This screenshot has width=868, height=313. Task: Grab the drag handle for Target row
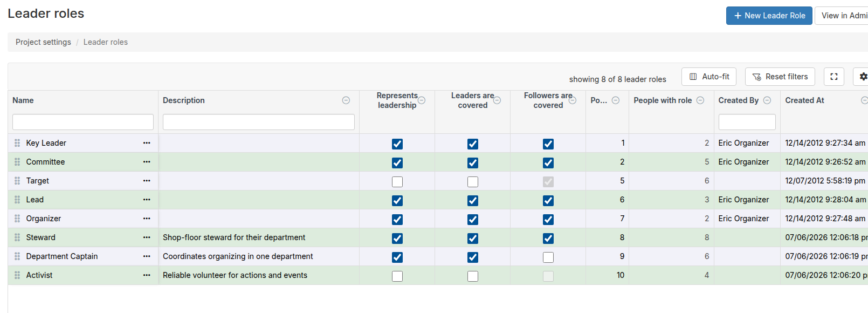(17, 181)
